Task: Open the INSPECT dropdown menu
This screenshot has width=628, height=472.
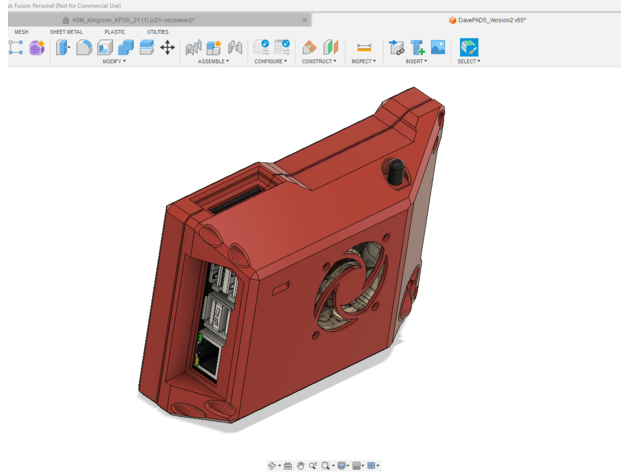Action: tap(363, 61)
